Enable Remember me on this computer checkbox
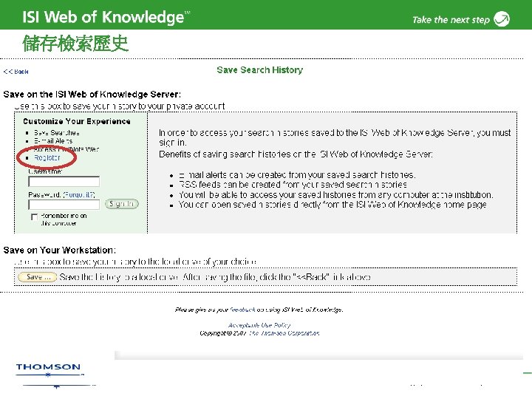 point(34,216)
